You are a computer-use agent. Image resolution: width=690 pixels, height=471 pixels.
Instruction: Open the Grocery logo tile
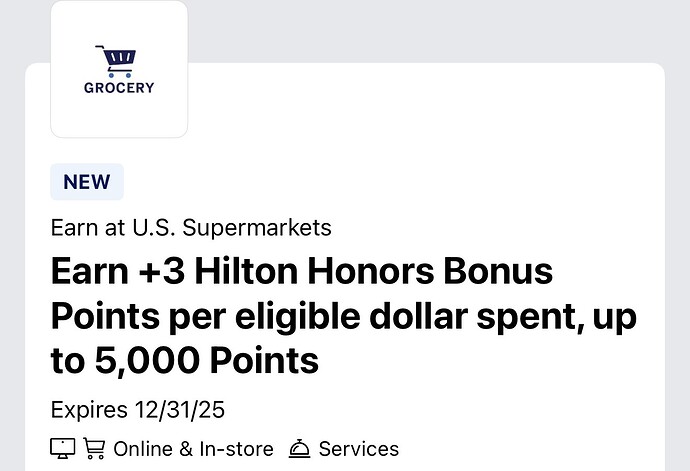pos(119,70)
